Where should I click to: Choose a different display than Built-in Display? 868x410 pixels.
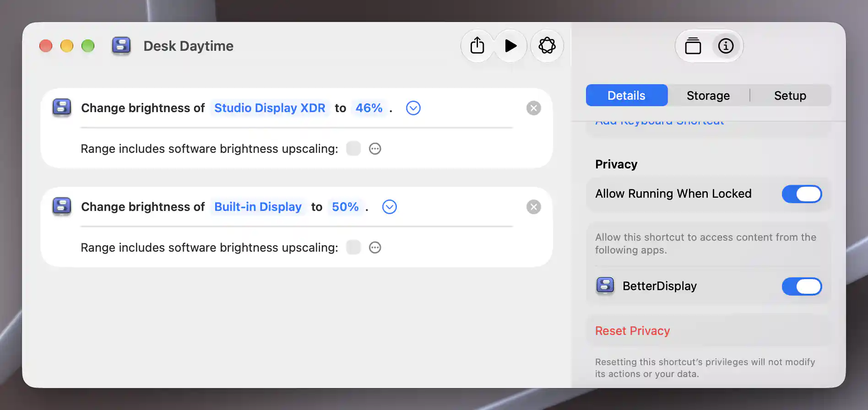coord(258,207)
